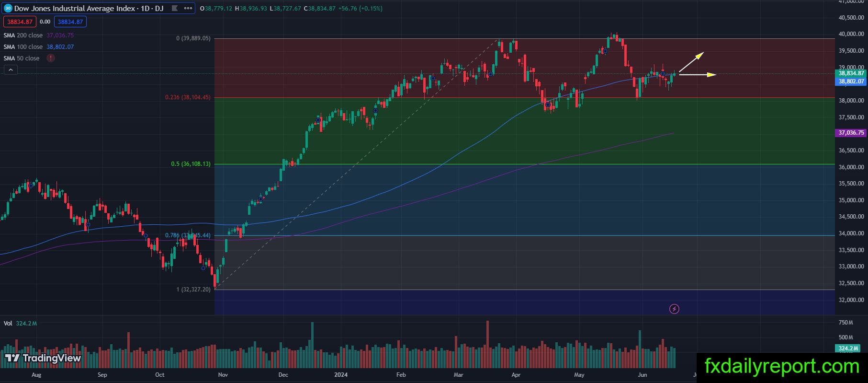Click the May label on the time axis

click(x=579, y=374)
